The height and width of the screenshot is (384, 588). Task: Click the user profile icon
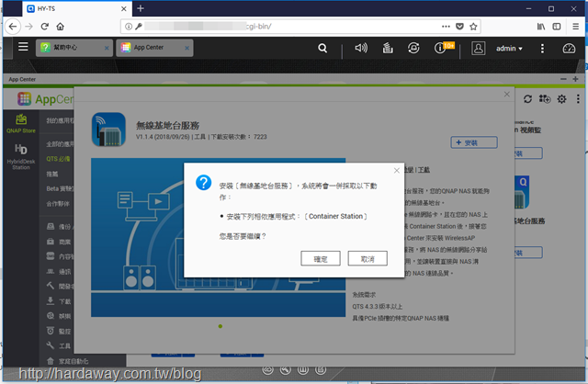(478, 48)
